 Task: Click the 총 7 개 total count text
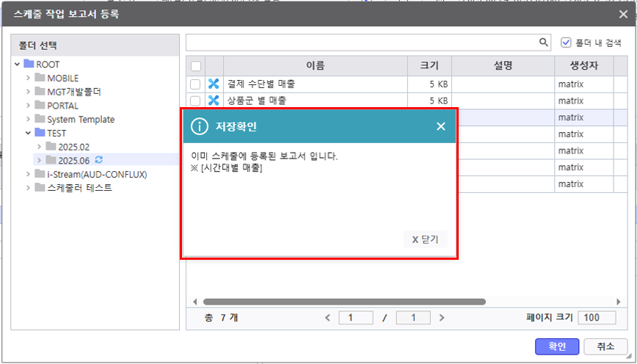click(x=222, y=318)
